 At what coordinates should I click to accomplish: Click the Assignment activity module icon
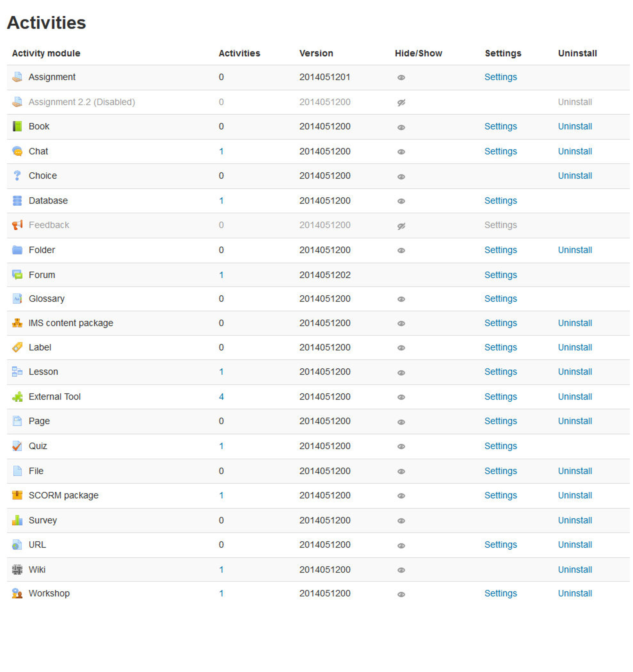[17, 76]
